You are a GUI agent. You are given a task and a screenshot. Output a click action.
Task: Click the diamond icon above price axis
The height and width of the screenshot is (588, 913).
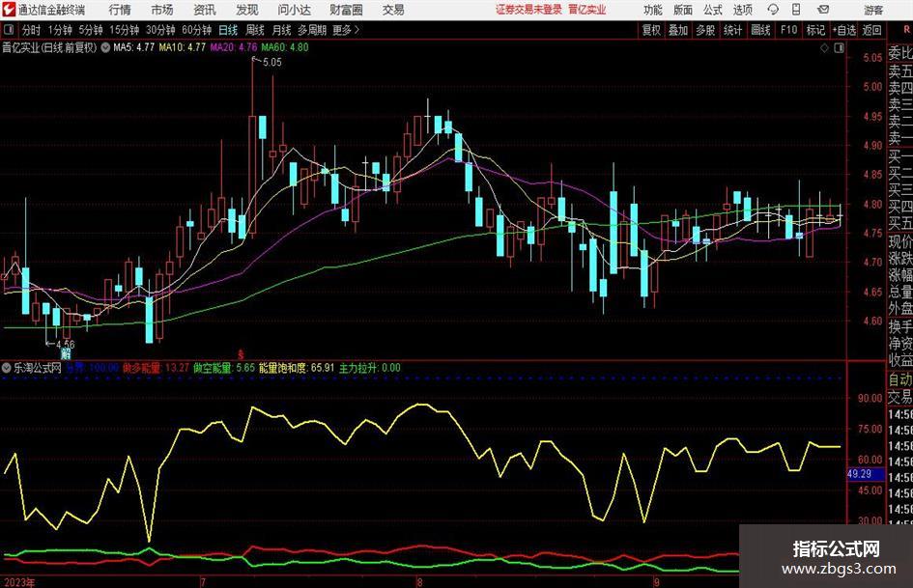824,47
